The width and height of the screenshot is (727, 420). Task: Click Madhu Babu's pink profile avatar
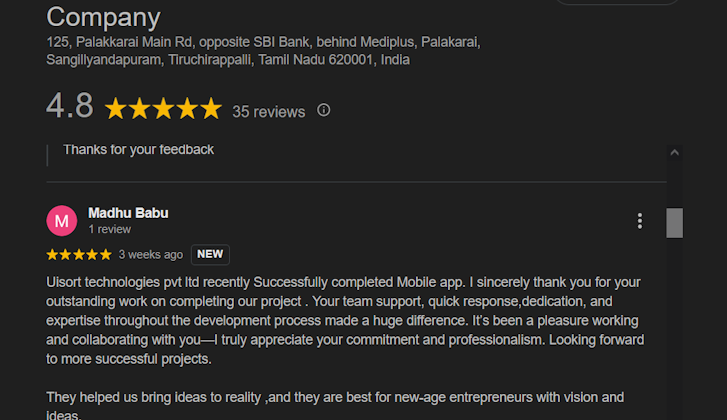(x=62, y=221)
